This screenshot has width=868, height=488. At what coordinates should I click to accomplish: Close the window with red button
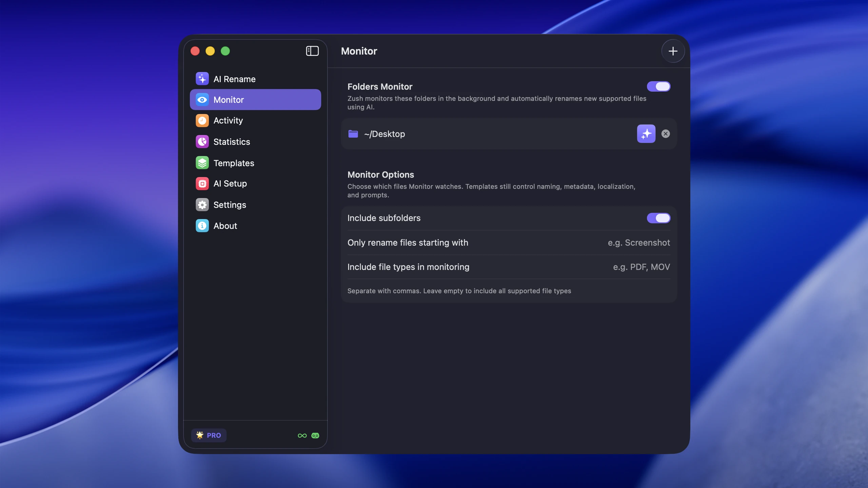(195, 51)
